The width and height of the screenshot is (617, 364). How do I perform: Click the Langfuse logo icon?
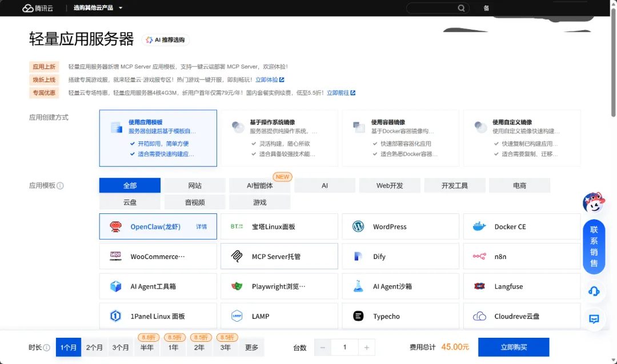point(479,286)
